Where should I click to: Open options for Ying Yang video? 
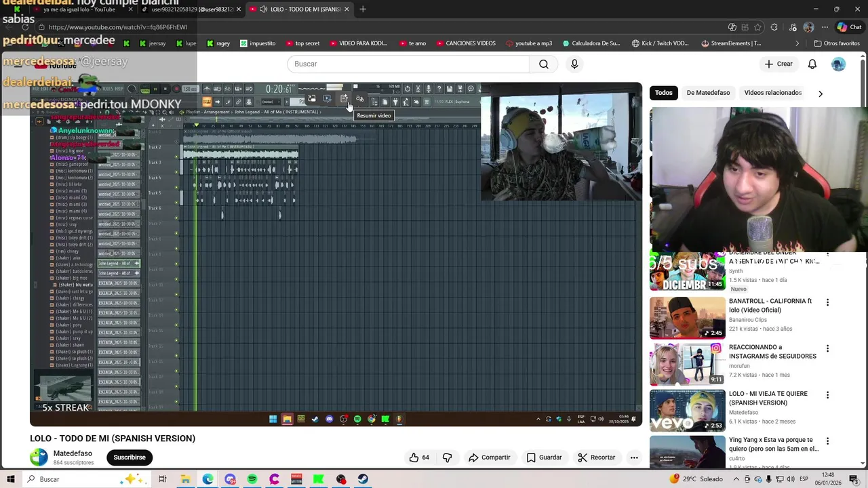(827, 441)
